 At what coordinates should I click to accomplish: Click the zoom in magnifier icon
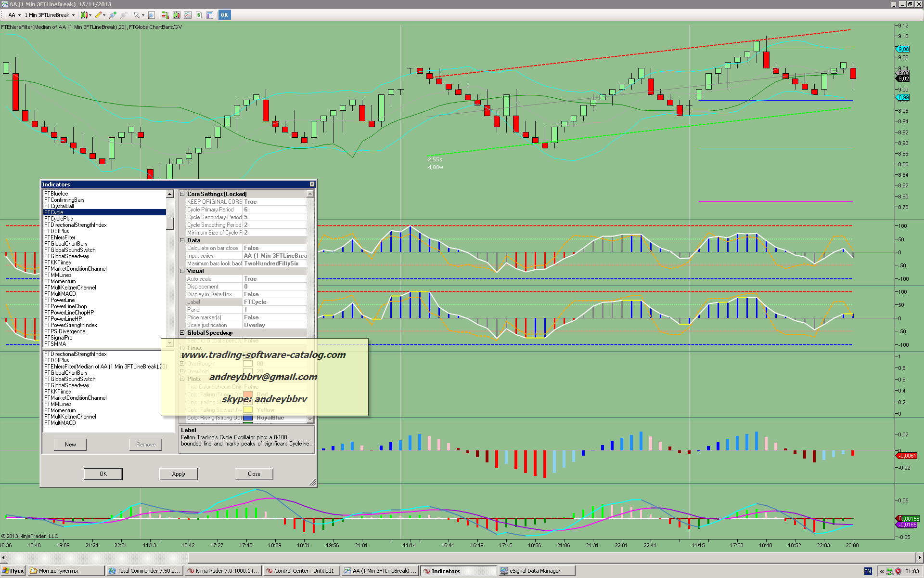pyautogui.click(x=113, y=15)
